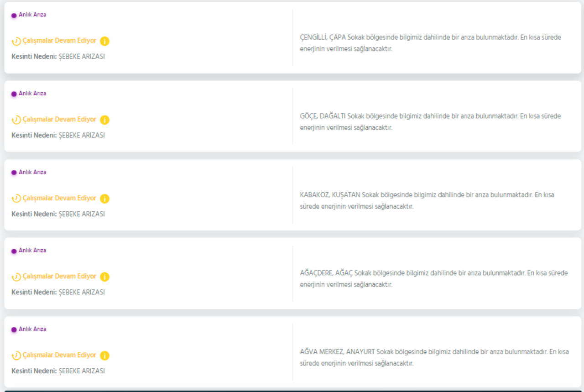
Task: Click the purple dot in the AĞAÇDERE, AĞAÇ card
Action: 14,251
